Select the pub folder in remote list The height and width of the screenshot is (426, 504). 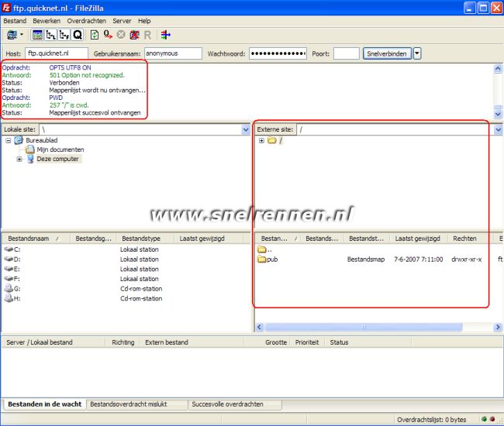(268, 259)
